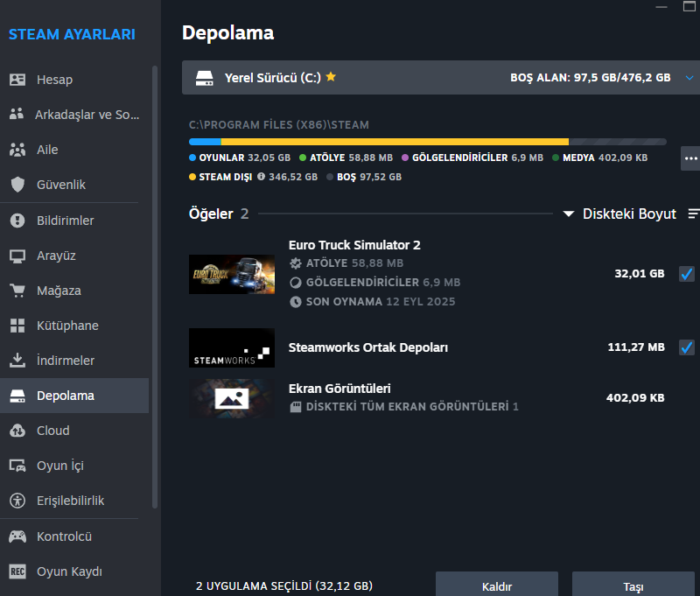Click the Cloud sync icon

[x=17, y=431]
